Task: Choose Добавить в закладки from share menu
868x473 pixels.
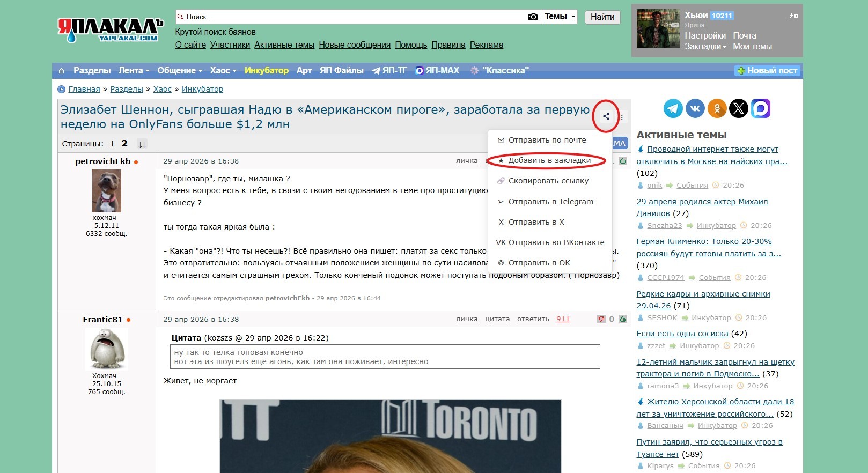Action: point(550,160)
